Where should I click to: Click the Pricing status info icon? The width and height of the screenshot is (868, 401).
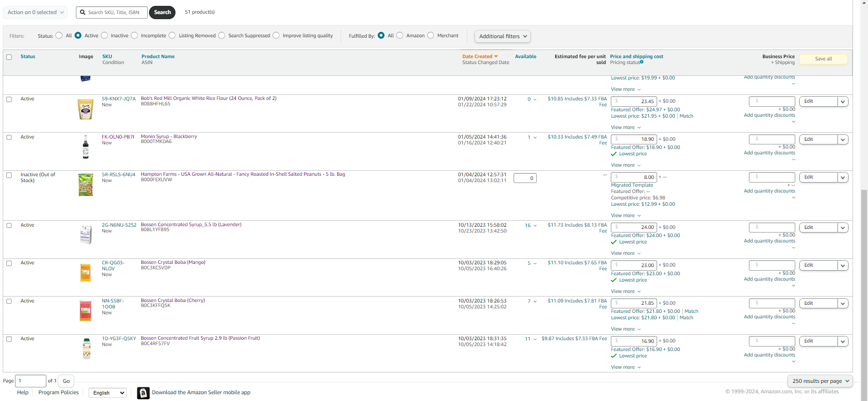(642, 62)
